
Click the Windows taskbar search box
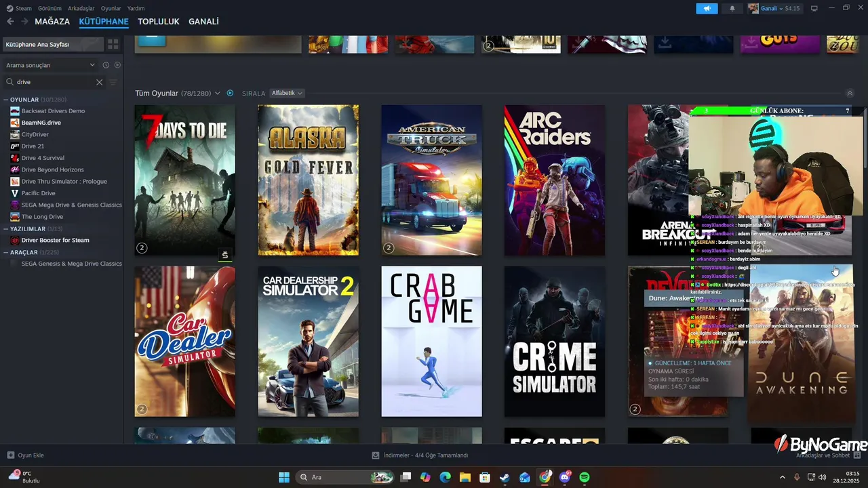click(346, 477)
